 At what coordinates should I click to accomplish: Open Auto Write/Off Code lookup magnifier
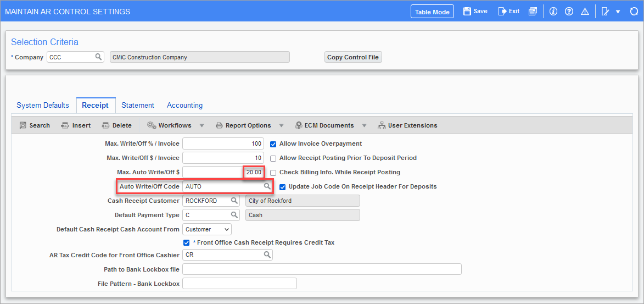tap(267, 186)
